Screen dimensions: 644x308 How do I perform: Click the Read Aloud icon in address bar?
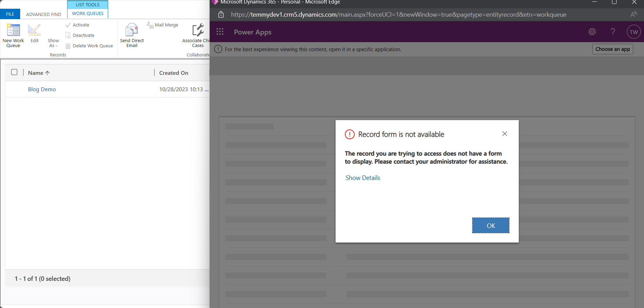(x=634, y=15)
